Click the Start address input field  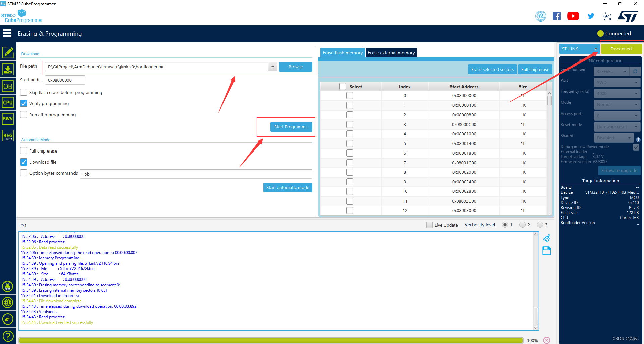pyautogui.click(x=65, y=80)
